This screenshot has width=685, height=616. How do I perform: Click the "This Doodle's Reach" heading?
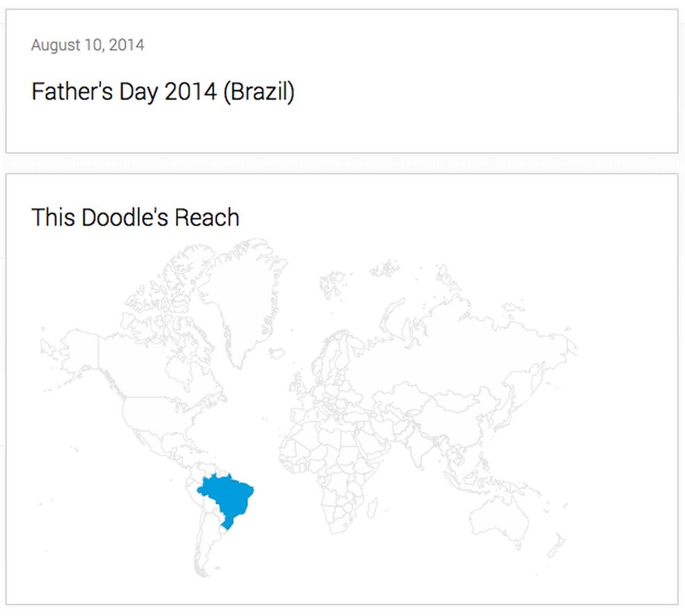pos(135,218)
